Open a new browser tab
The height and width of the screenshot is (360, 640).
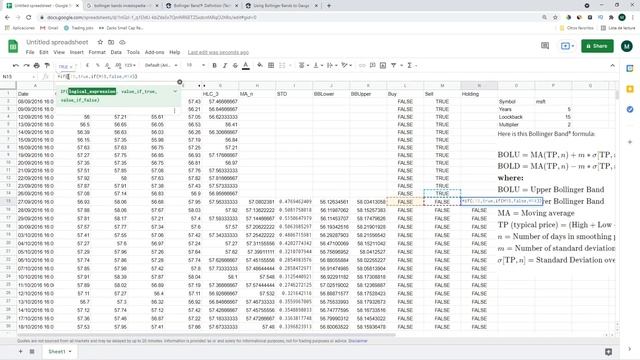tap(329, 6)
